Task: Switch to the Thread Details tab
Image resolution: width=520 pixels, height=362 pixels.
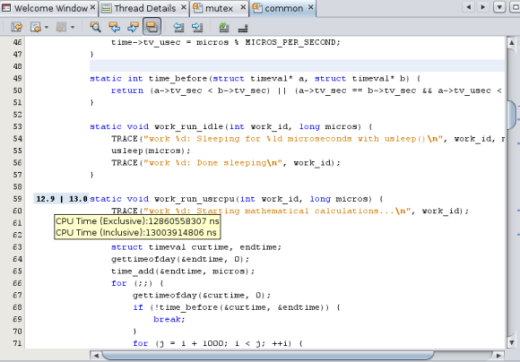Action: pos(145,8)
